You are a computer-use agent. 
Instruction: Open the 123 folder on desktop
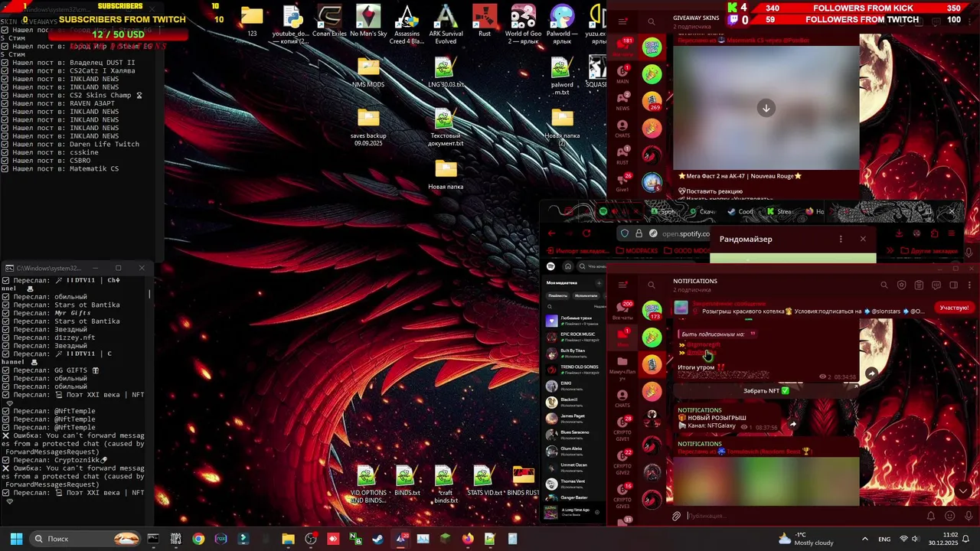[x=252, y=21]
